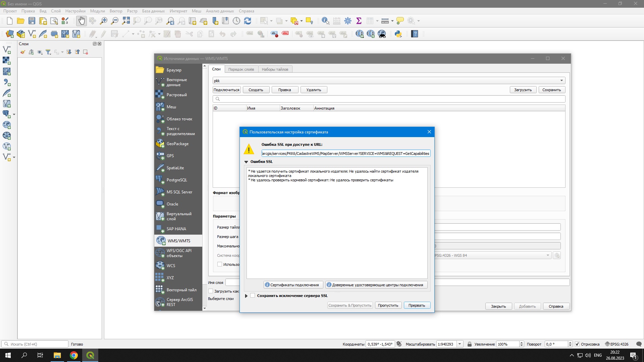This screenshot has height=362, width=644.
Task: Select Oracle source type
Action: coord(178,204)
